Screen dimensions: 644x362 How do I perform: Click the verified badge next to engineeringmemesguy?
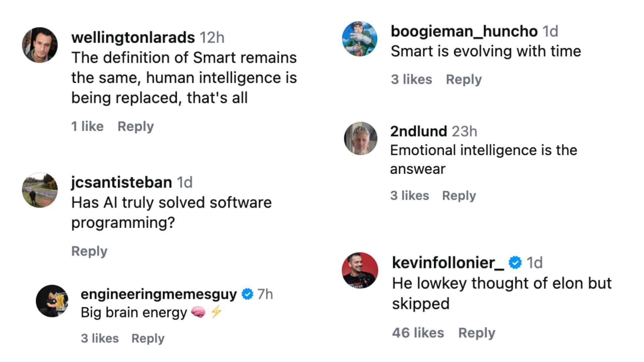[247, 294]
